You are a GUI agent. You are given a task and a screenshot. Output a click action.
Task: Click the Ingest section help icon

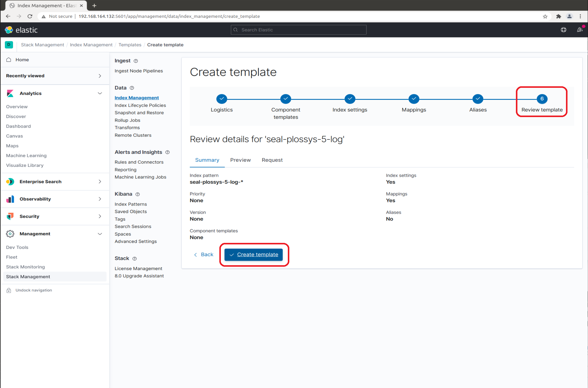[x=136, y=61]
